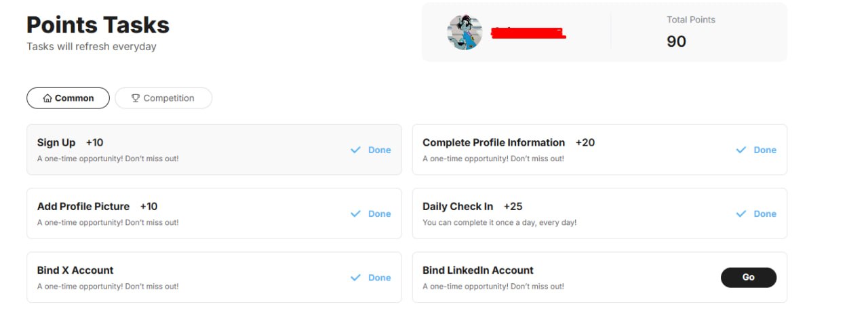This screenshot has width=868, height=332.
Task: Click the checkmark icon on Sign Up task
Action: (355, 150)
